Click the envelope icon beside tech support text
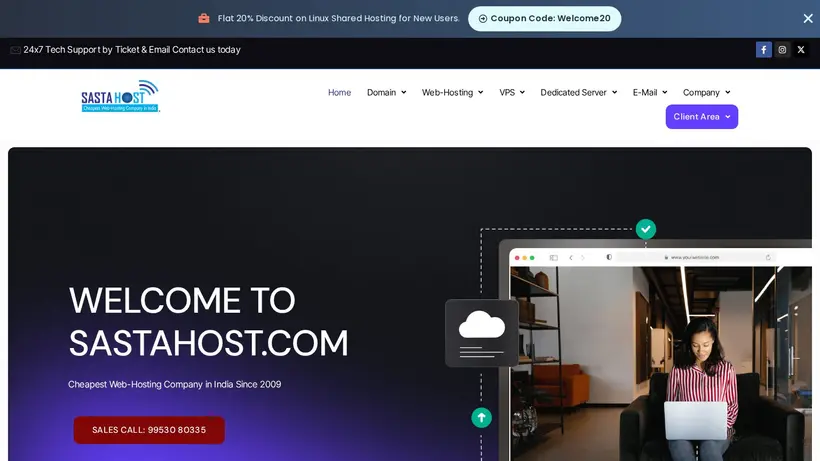Viewport: 820px width, 461px height. tap(15, 50)
